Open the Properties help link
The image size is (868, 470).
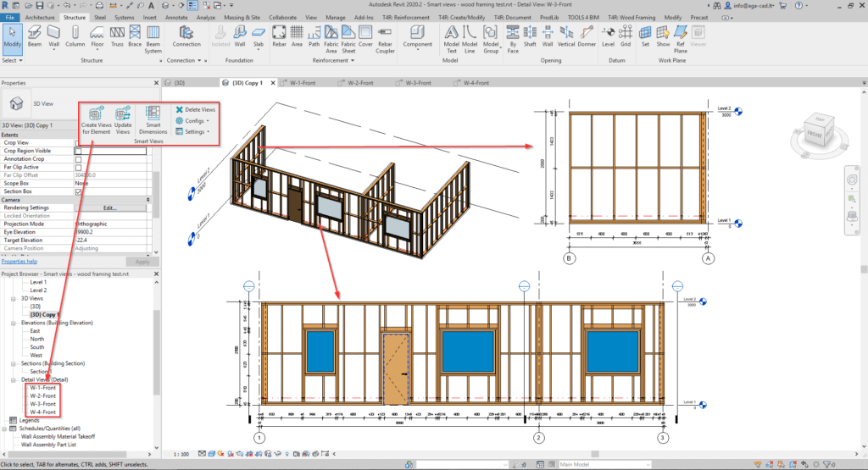click(19, 262)
